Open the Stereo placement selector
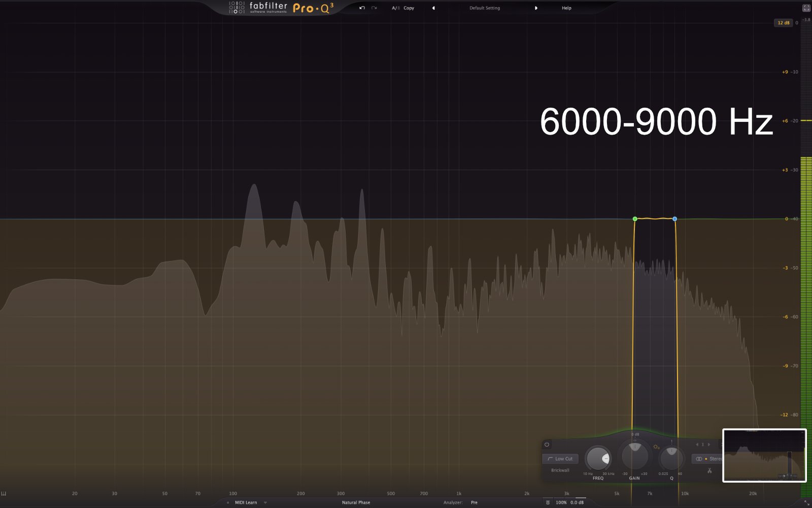Image resolution: width=812 pixels, height=508 pixels. coord(707,459)
